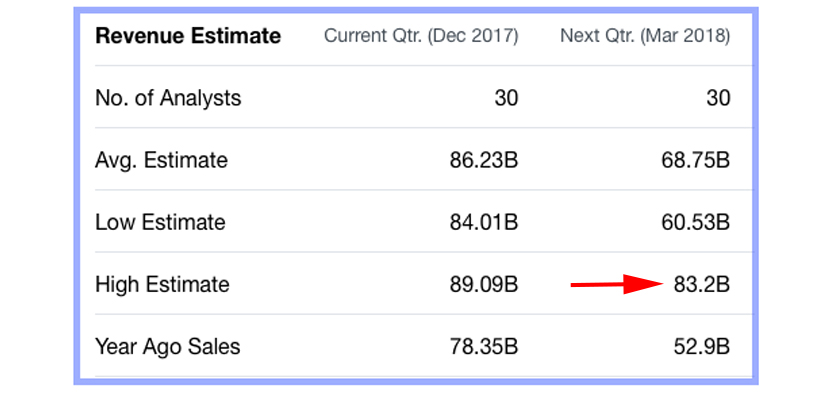Click the 84.01B low estimate value
Viewport: 839px width, 400px height.
point(485,222)
